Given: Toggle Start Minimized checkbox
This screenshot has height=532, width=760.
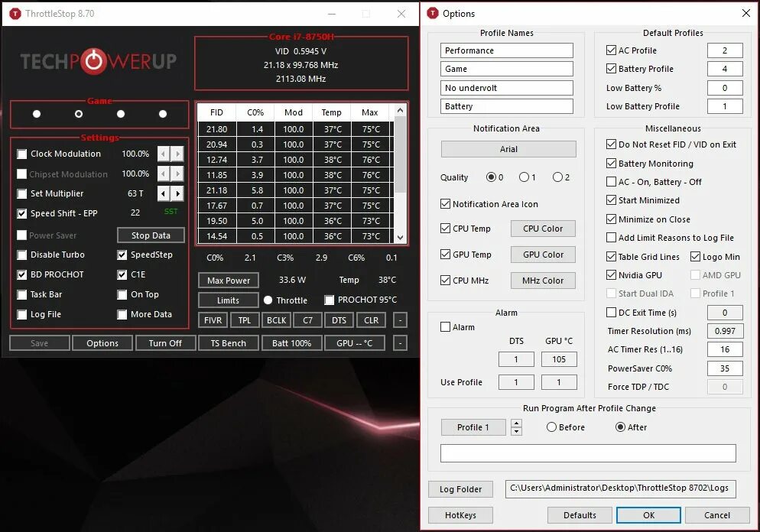Looking at the screenshot, I should coord(611,200).
